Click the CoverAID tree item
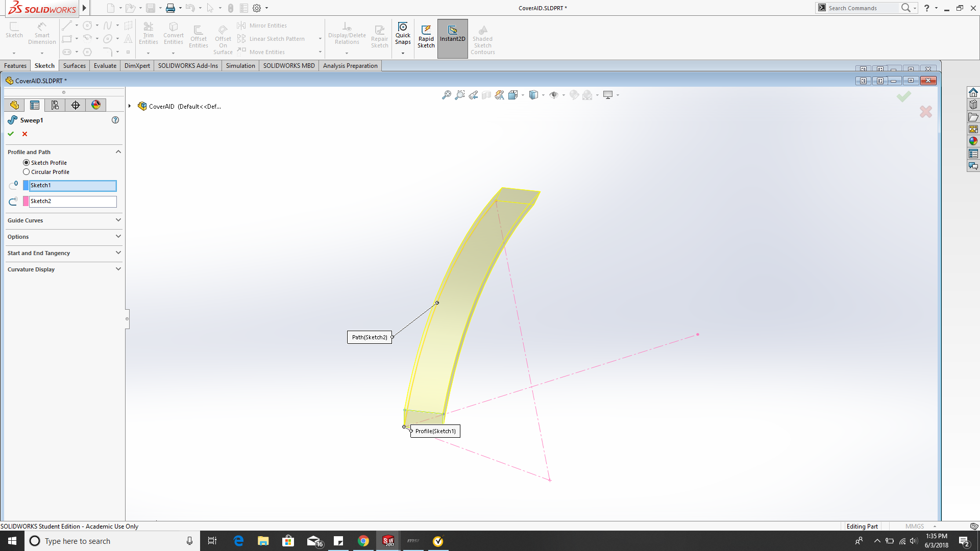This screenshot has height=551, width=980. coord(180,107)
